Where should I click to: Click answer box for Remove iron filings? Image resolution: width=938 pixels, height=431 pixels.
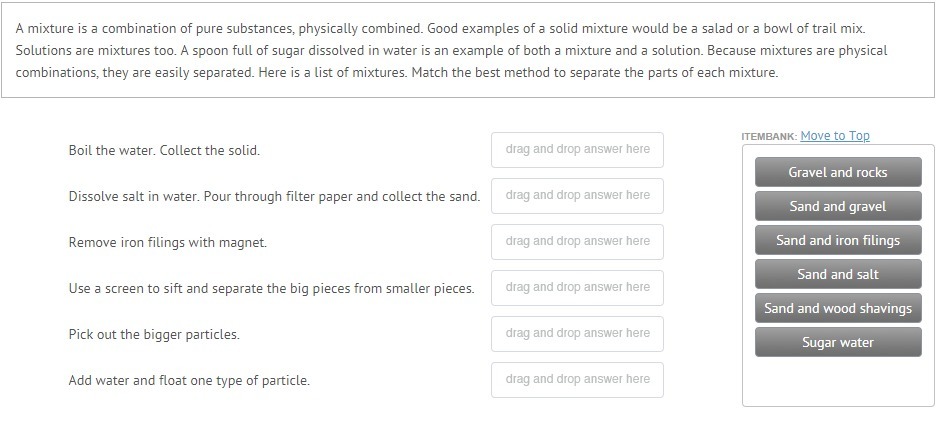coord(577,242)
